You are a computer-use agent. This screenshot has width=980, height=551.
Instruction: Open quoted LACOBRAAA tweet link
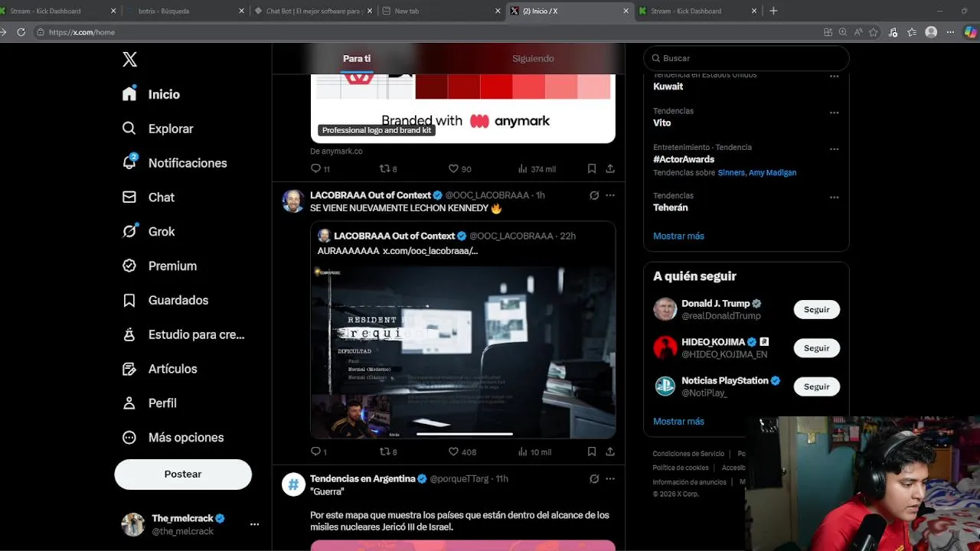pos(430,251)
